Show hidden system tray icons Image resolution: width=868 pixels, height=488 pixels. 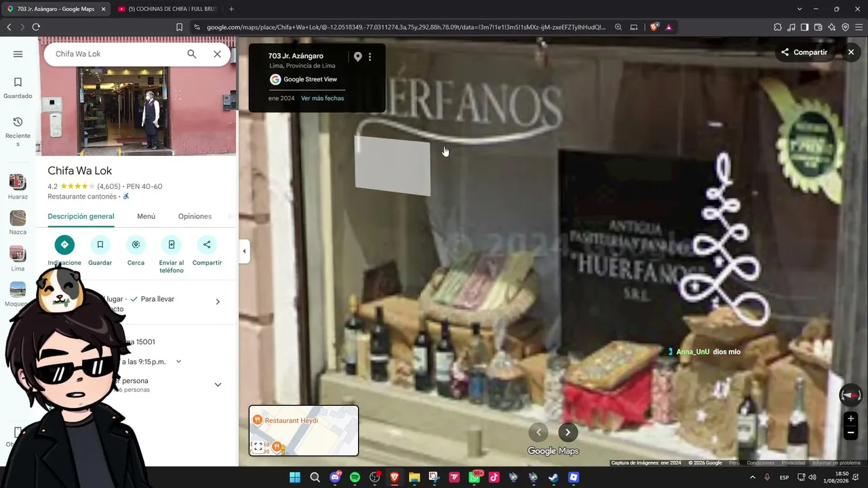click(752, 477)
